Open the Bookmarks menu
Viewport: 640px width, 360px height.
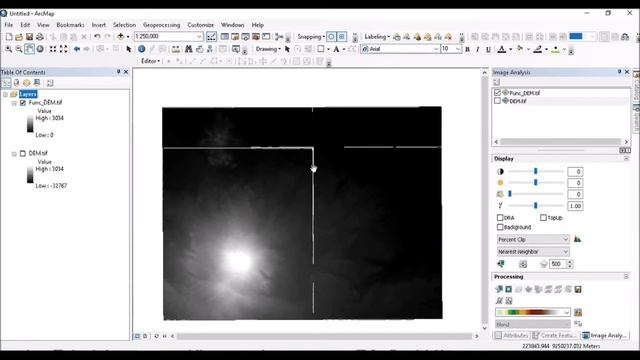click(x=70, y=25)
